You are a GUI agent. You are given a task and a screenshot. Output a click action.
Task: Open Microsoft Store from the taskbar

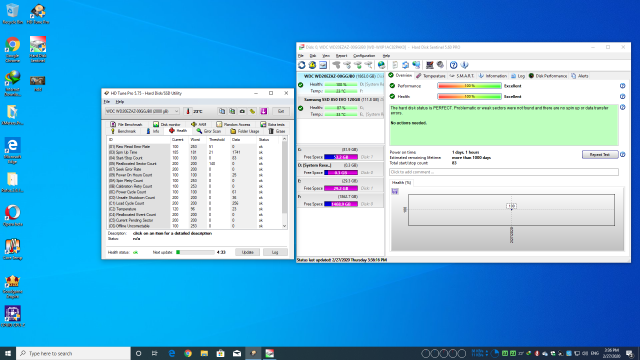(x=220, y=353)
